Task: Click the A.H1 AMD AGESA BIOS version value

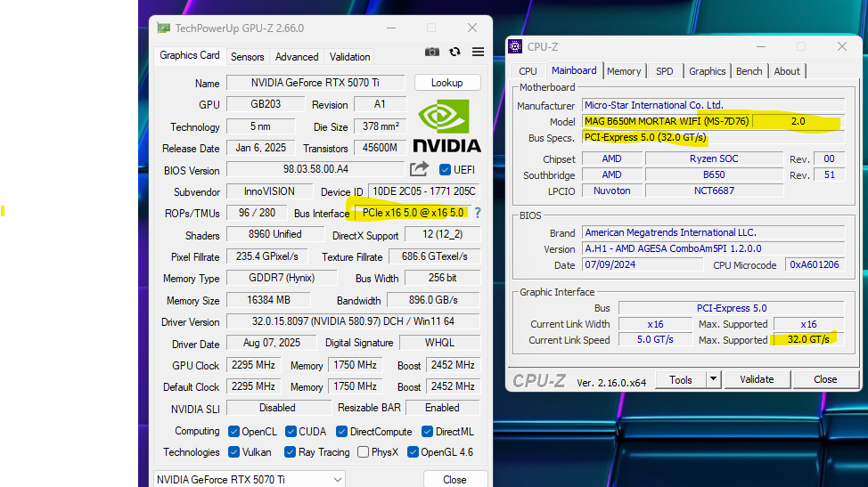Action: pos(714,248)
